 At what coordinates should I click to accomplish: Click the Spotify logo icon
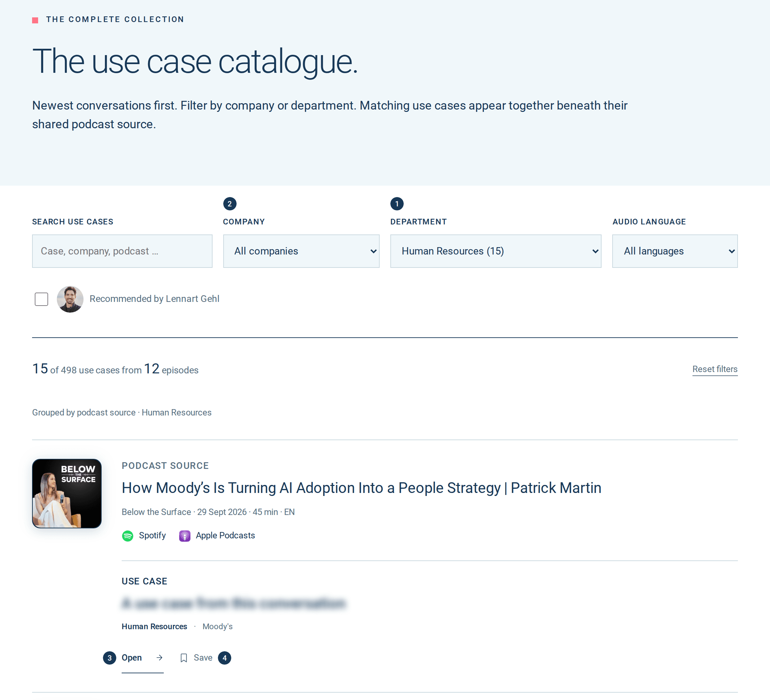(128, 536)
